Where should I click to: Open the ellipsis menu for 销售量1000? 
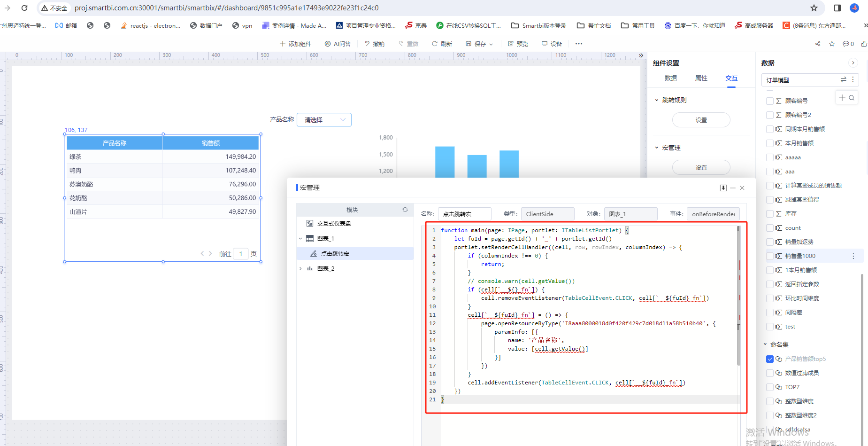[853, 256]
